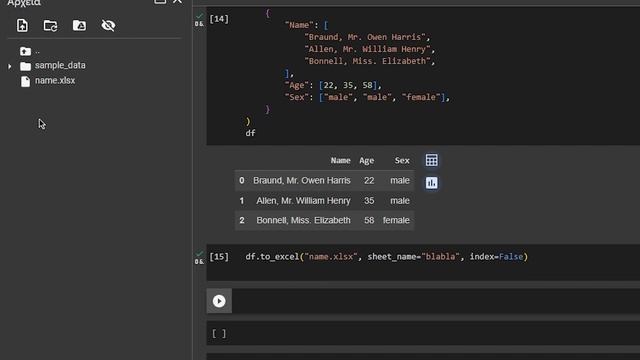Click the df.to_excel code line
Screen dimensions: 640x360
(386, 257)
